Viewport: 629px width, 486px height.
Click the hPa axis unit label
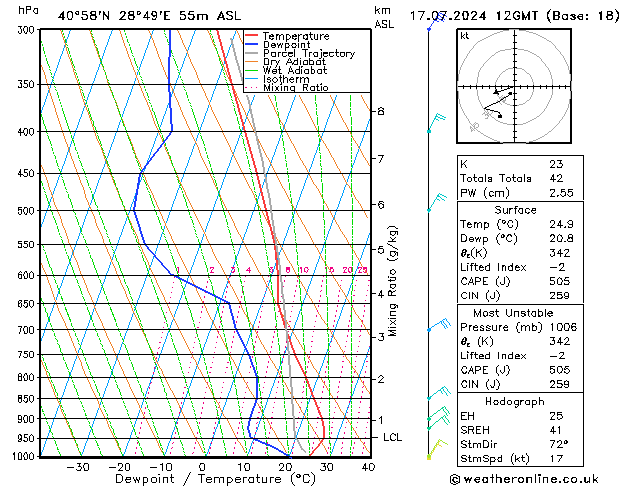(28, 10)
